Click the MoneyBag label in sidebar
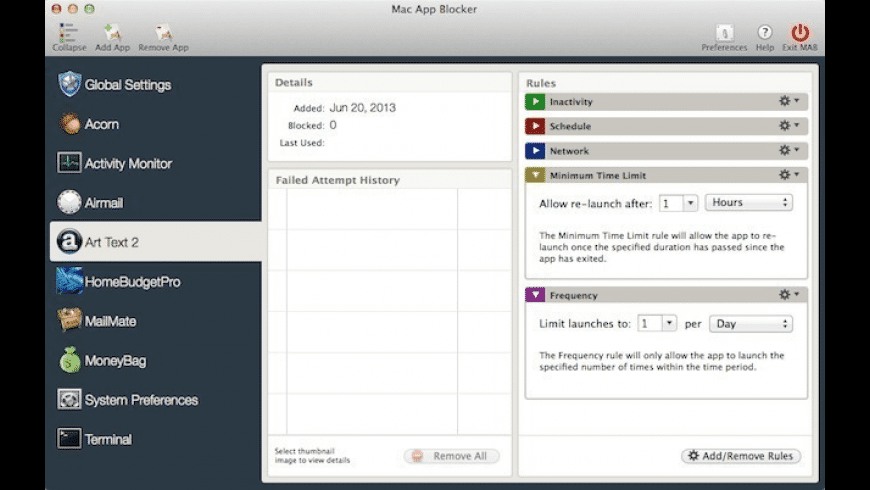 pos(115,361)
